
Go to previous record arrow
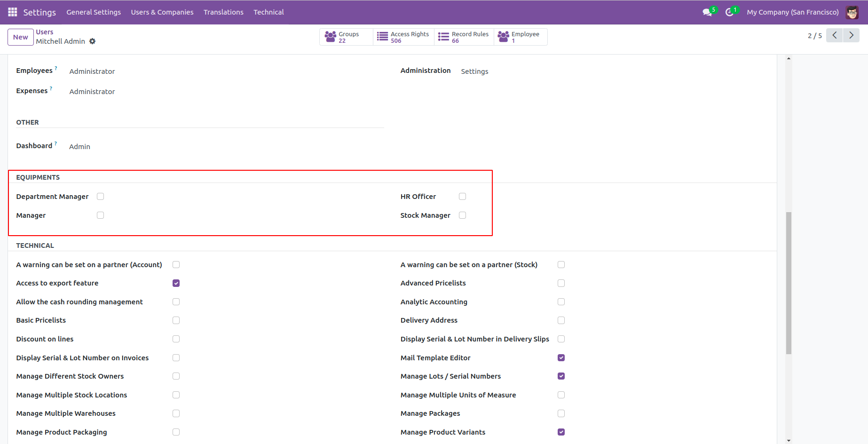pyautogui.click(x=835, y=35)
